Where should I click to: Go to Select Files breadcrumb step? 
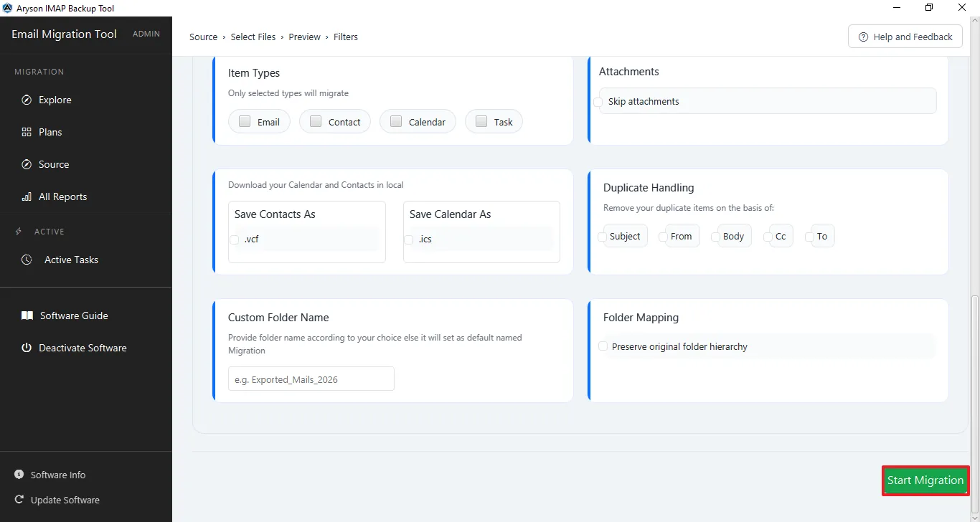click(x=253, y=37)
